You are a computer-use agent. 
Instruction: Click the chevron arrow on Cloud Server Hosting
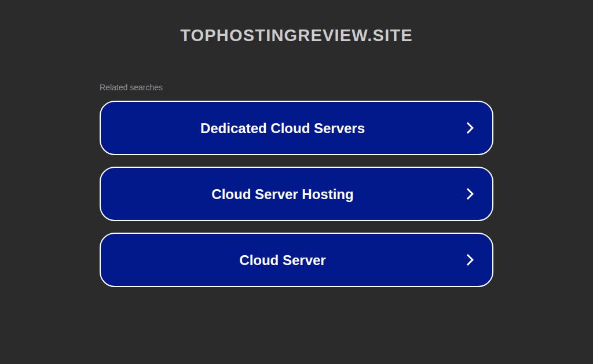pos(470,194)
